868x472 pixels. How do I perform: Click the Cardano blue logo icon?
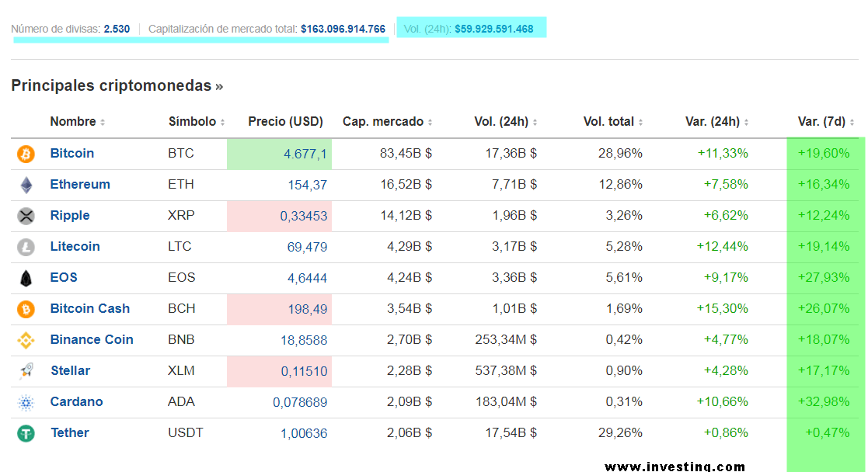point(26,402)
